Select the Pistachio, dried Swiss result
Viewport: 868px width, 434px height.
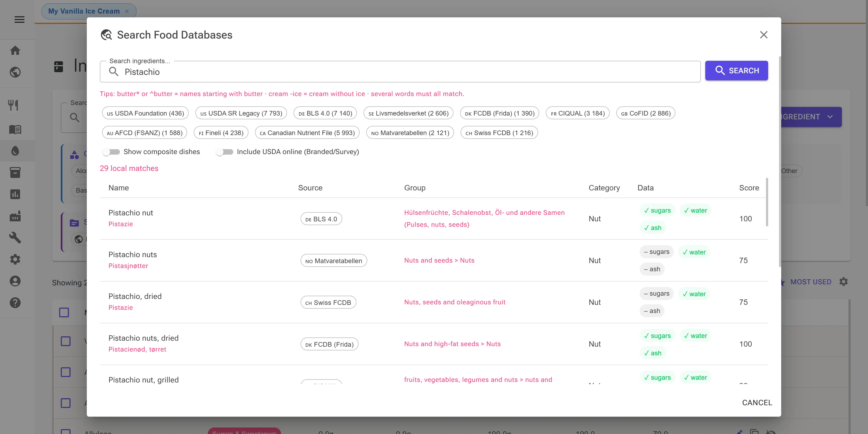point(434,302)
